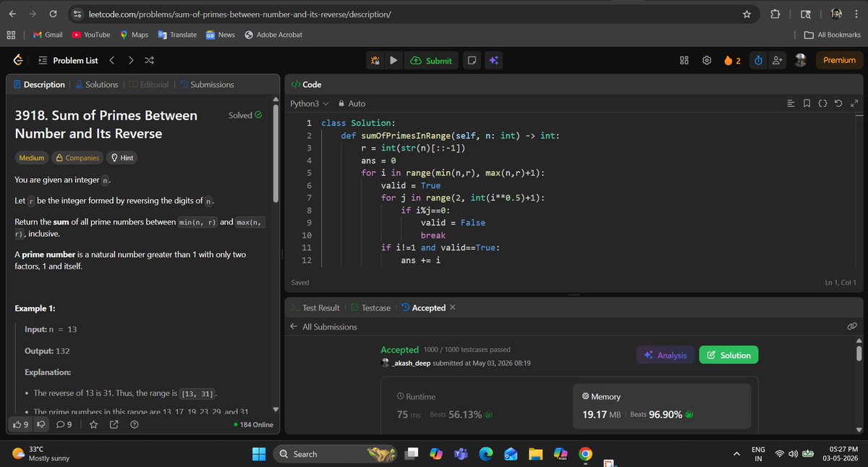Open the debugger bug icon
The height and width of the screenshot is (467, 868).
pyautogui.click(x=376, y=61)
